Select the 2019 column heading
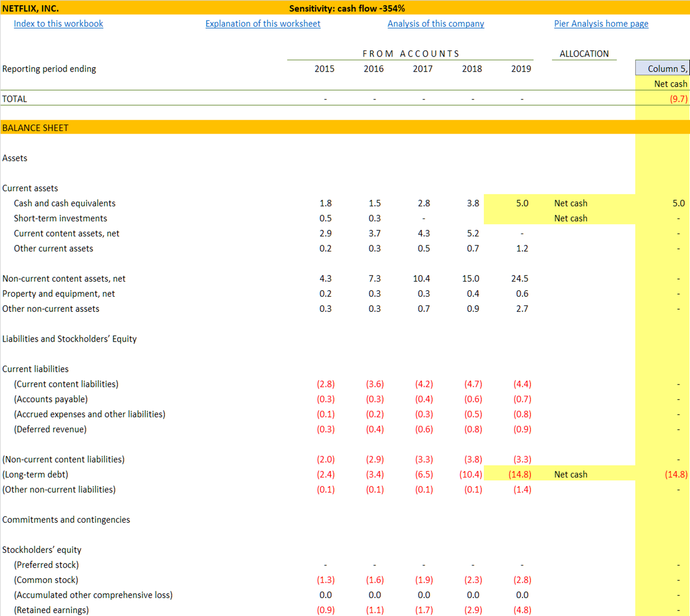This screenshot has height=616, width=690. 521,69
